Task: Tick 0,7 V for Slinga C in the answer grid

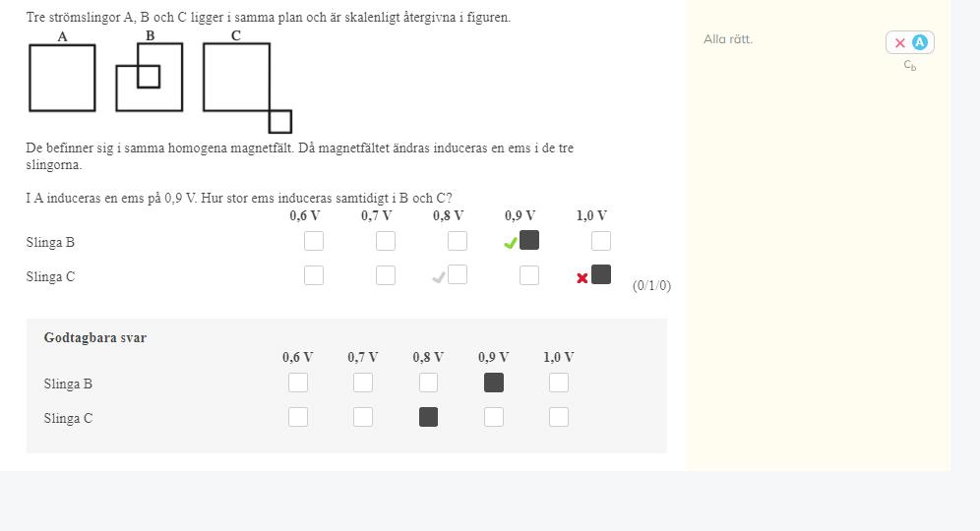Action: 386,275
